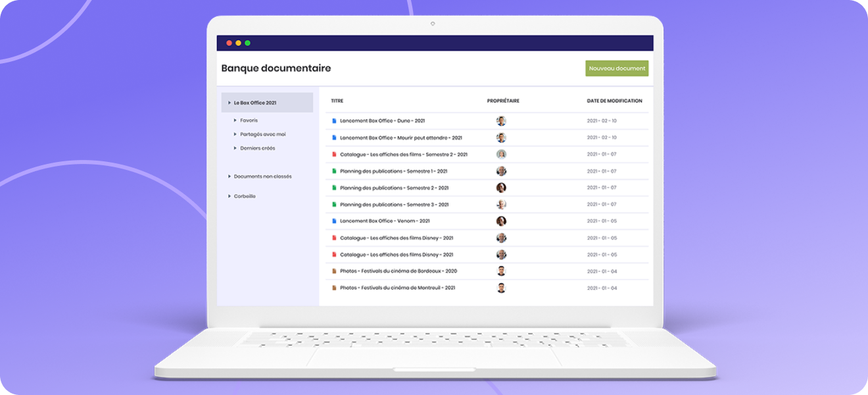Screen dimensions: 868x395
Task: Expand the Favoris folder arrow
Action: point(235,120)
